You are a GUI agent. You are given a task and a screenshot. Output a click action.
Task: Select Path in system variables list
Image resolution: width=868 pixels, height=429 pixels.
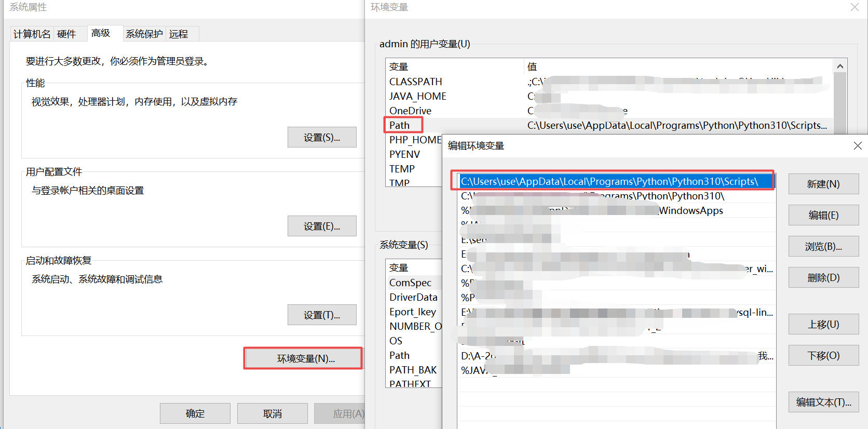point(414,355)
